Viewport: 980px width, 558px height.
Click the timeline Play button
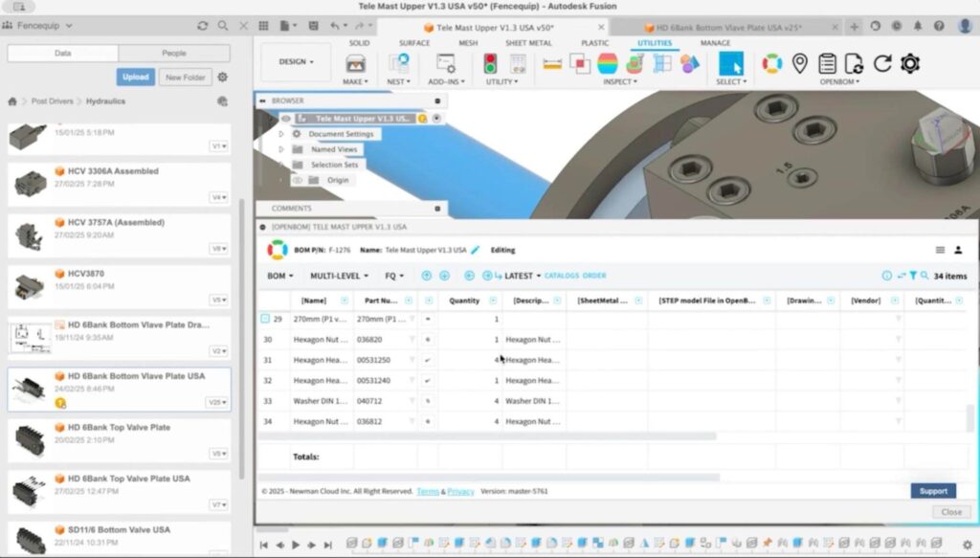[296, 545]
